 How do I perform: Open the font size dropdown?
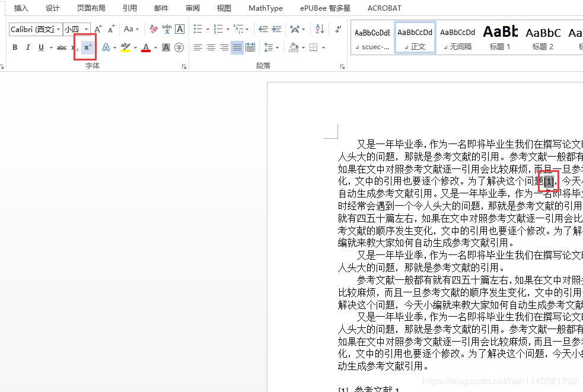(x=86, y=29)
